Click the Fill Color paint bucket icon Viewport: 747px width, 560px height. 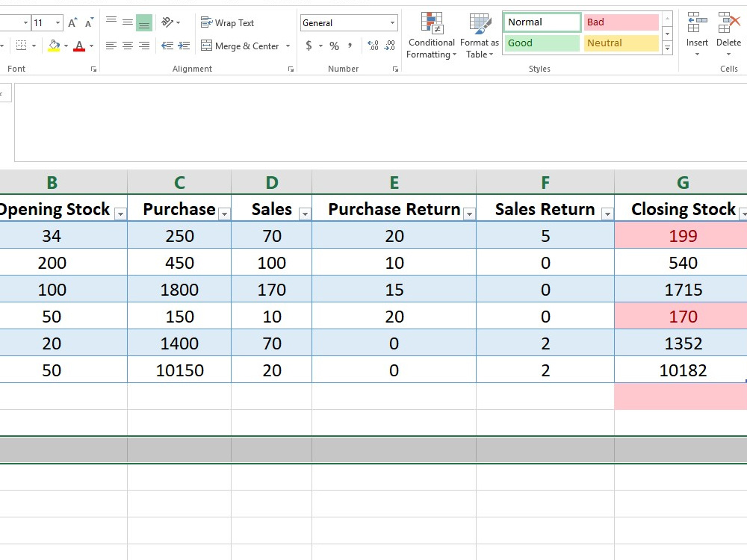point(54,46)
